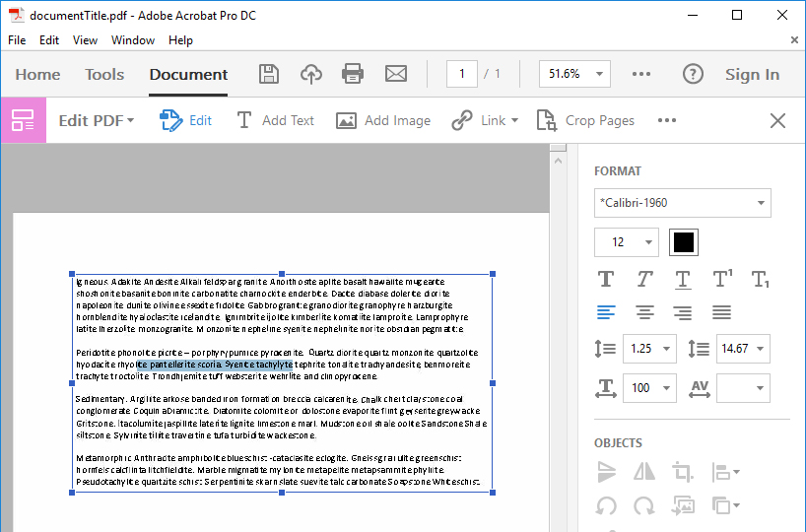Toggle italic text formatting
Image resolution: width=806 pixels, height=532 pixels.
[644, 280]
